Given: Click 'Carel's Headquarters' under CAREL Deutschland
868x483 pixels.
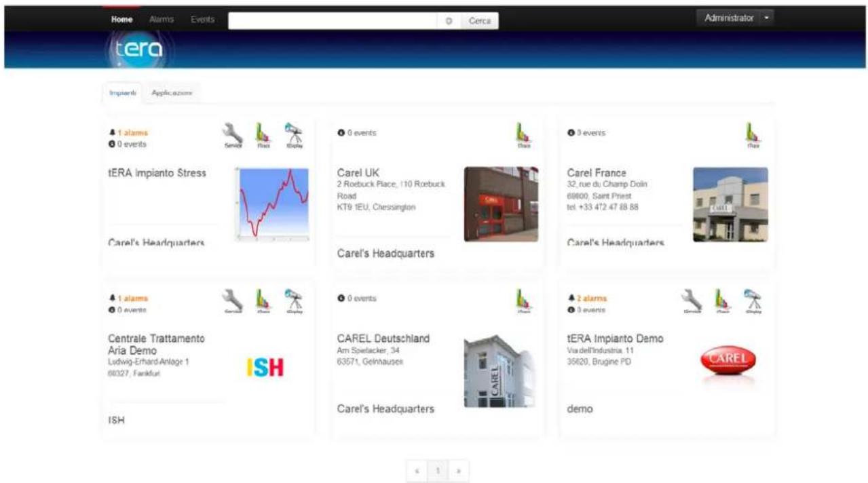Looking at the screenshot, I should coord(385,409).
